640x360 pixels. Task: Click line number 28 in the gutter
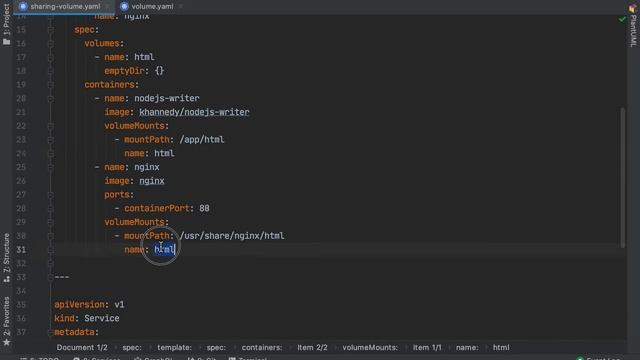click(x=21, y=208)
